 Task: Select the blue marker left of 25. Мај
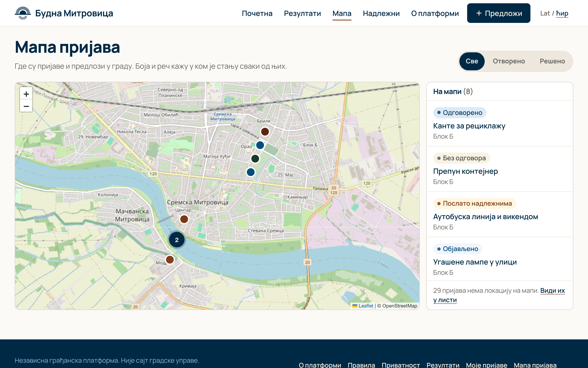pyautogui.click(x=251, y=172)
